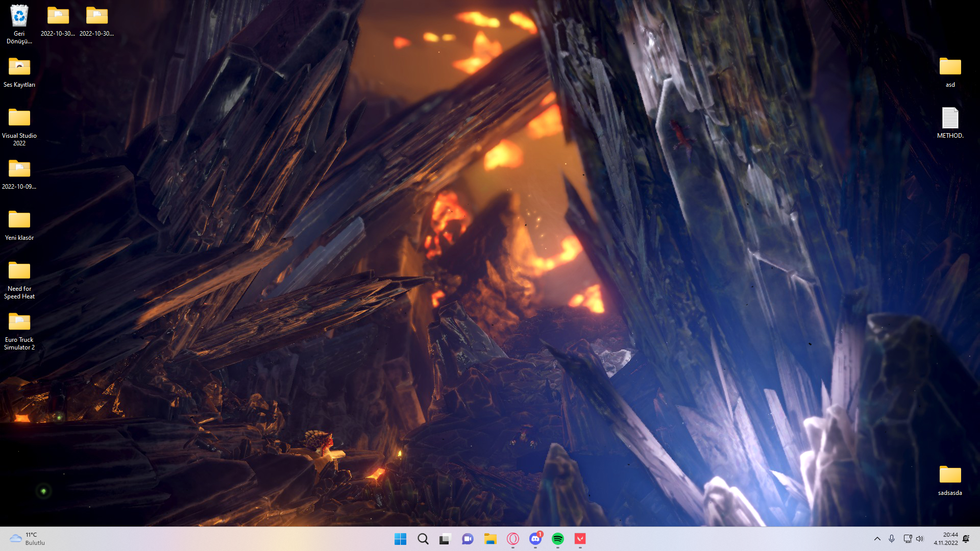
Task: Open notification center bell icon
Action: (966, 539)
